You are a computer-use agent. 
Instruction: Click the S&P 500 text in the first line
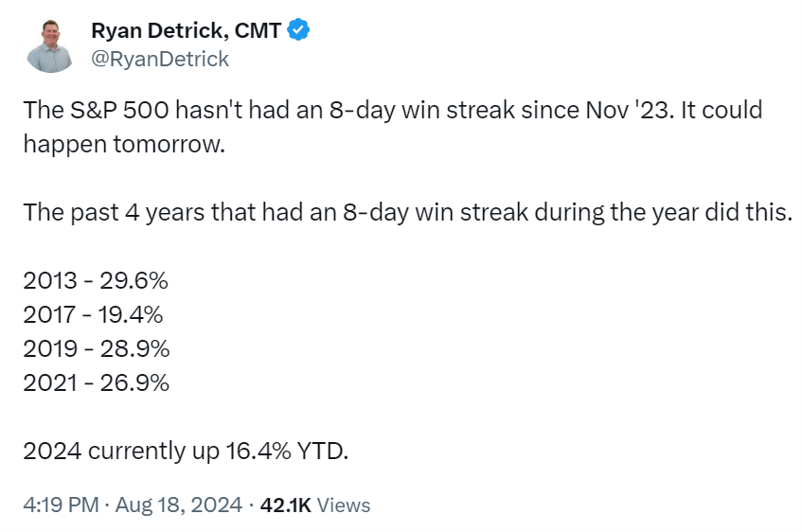pyautogui.click(x=119, y=110)
